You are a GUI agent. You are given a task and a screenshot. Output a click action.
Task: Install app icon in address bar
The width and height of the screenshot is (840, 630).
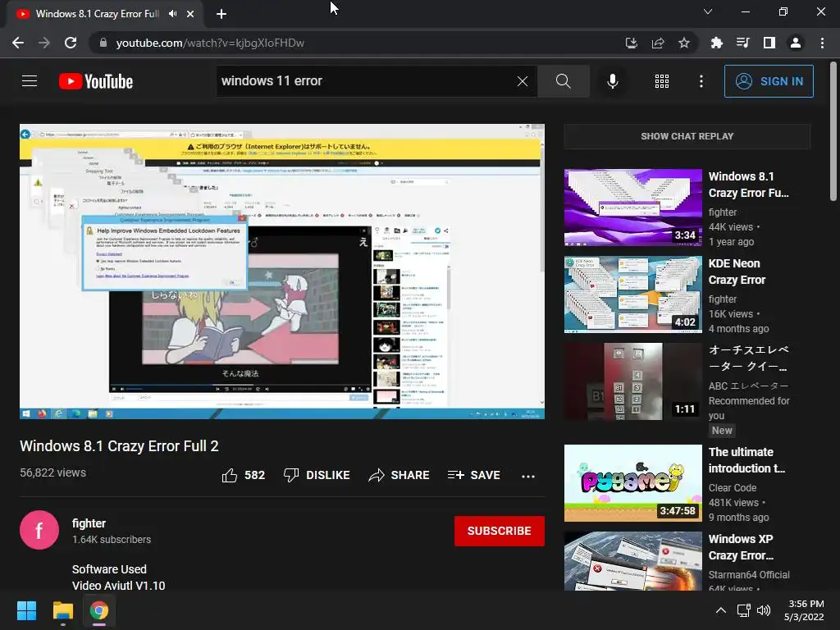pyautogui.click(x=631, y=43)
